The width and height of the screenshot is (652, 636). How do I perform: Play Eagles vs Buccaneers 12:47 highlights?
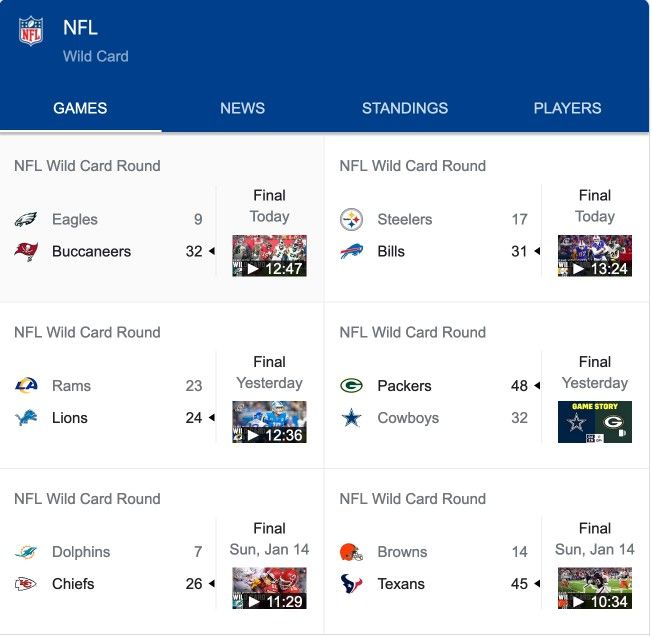tap(269, 256)
